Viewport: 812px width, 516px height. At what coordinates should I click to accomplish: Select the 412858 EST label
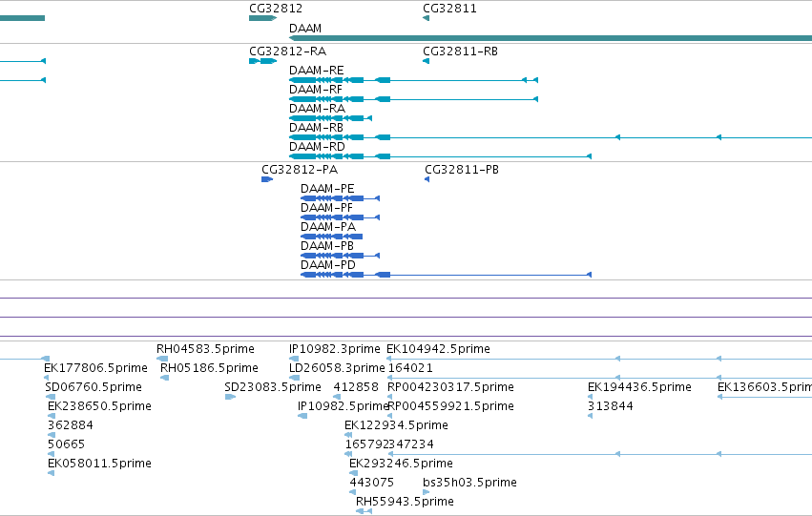click(356, 387)
